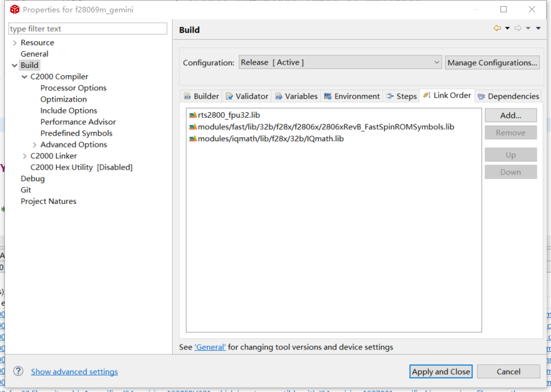Open the Git page
This screenshot has height=392, width=551.
[26, 190]
